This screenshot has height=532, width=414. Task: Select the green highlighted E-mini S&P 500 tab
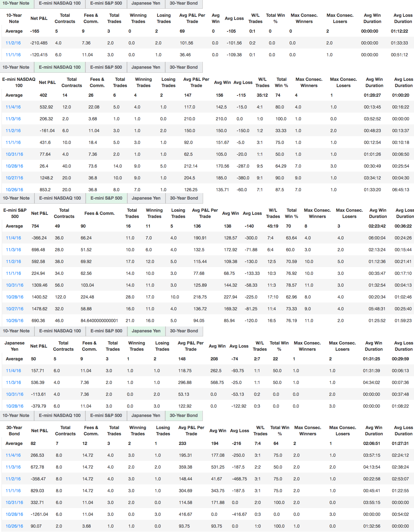107,198
